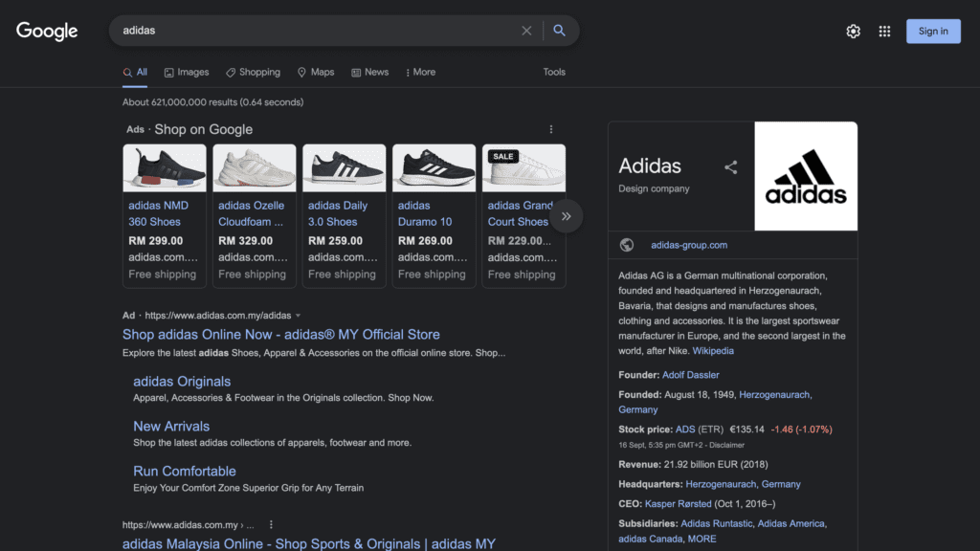Open options for the Shop on Google ads

[550, 128]
